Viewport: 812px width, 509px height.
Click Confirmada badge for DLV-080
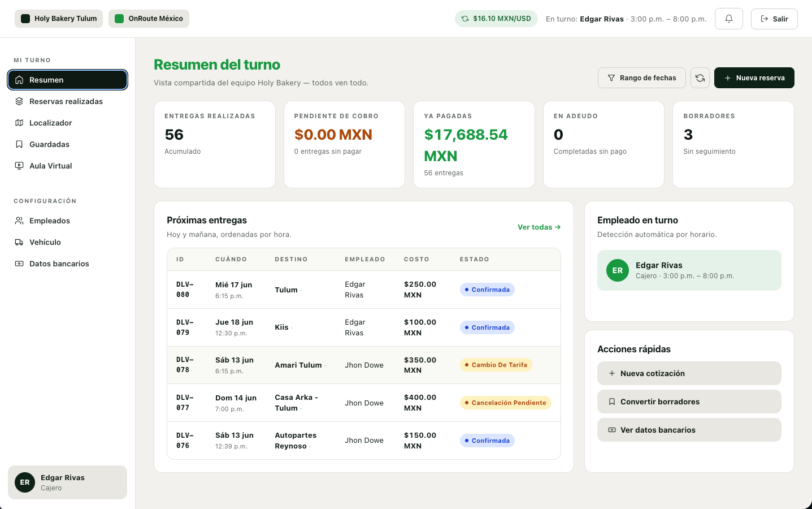487,290
